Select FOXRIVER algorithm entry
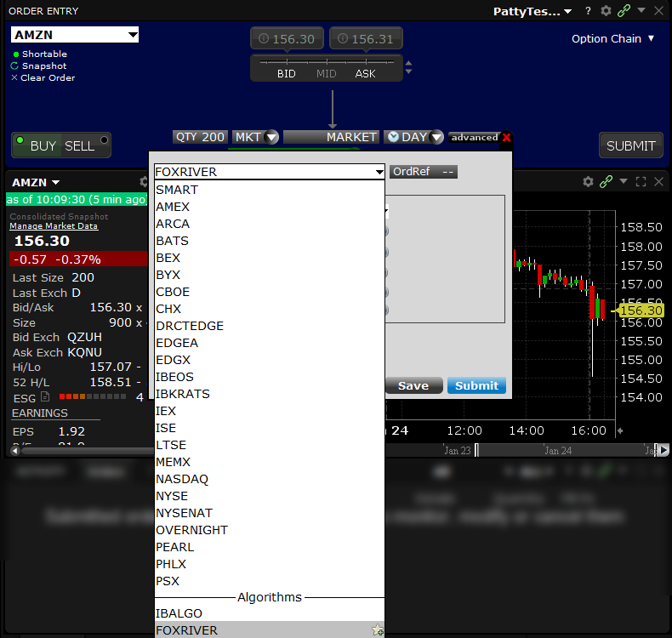 269,629
